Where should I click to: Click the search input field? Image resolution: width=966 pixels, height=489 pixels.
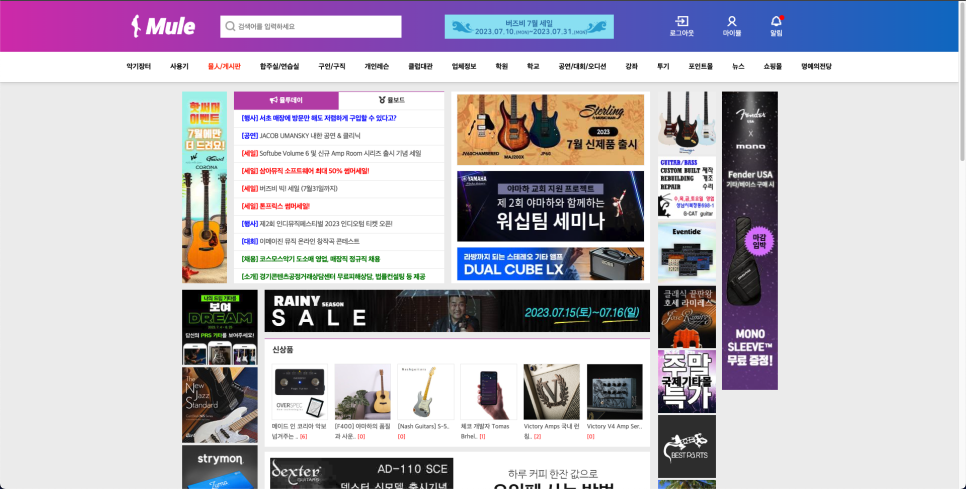pyautogui.click(x=310, y=26)
